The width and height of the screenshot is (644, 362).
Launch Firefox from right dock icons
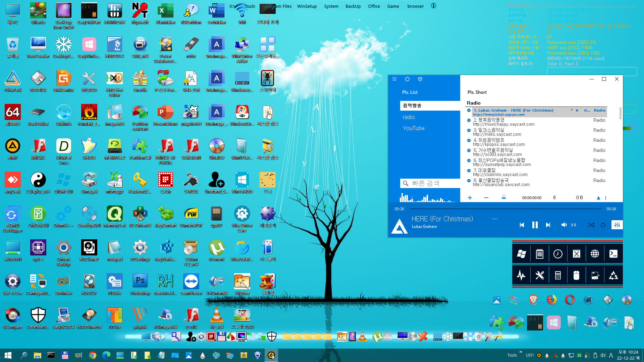click(x=551, y=299)
